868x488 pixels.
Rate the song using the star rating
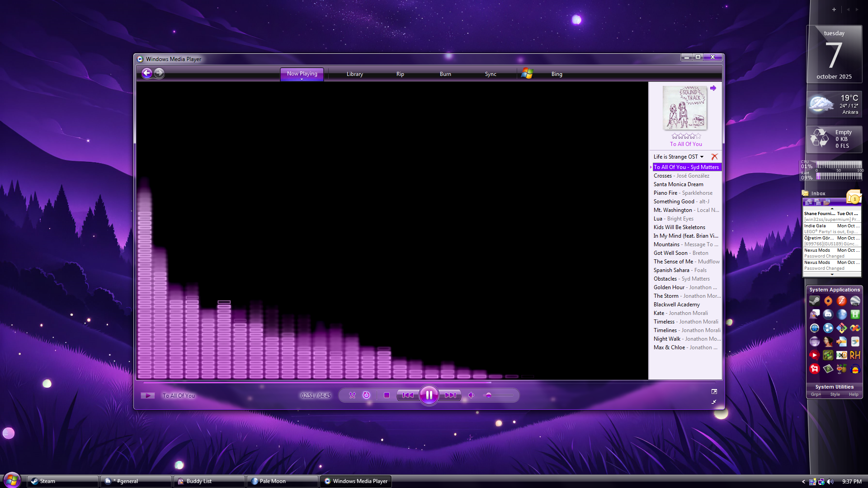click(x=686, y=136)
